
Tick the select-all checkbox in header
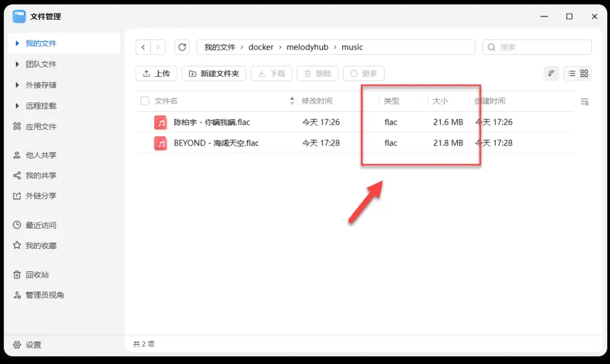pos(145,101)
